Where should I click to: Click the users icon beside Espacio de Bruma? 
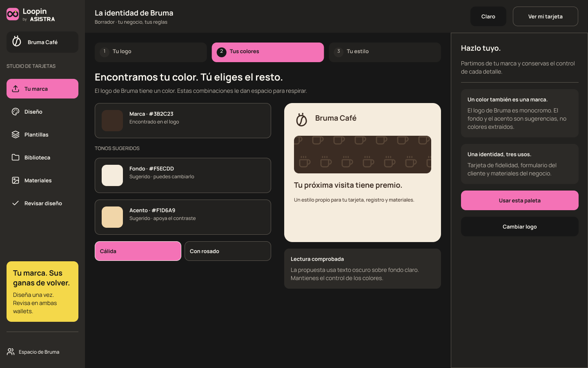[11, 352]
